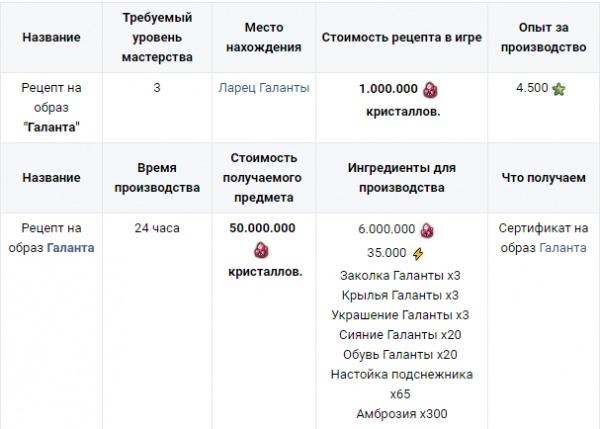Open the Ларец Галанты link
The image size is (600, 429).
264,88
